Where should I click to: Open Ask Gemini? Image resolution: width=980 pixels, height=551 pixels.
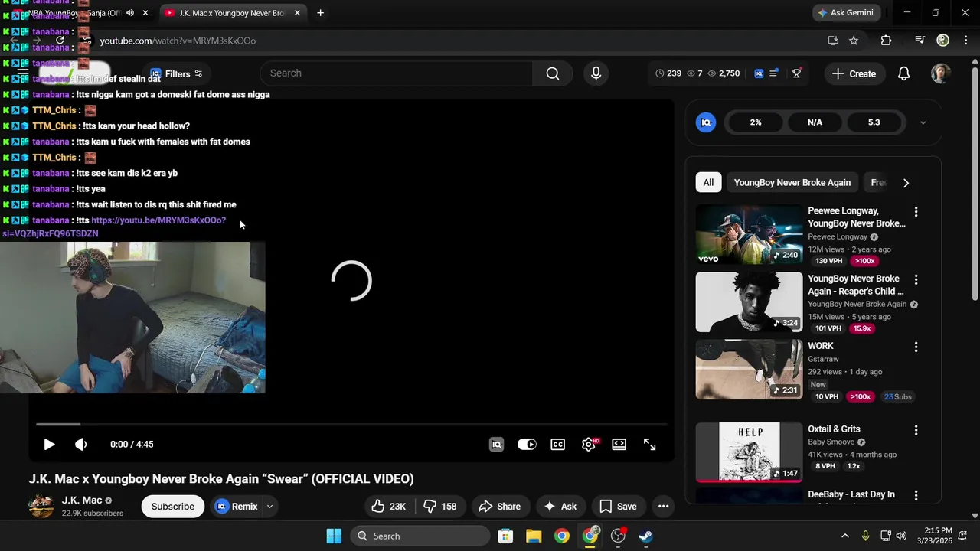coord(847,13)
